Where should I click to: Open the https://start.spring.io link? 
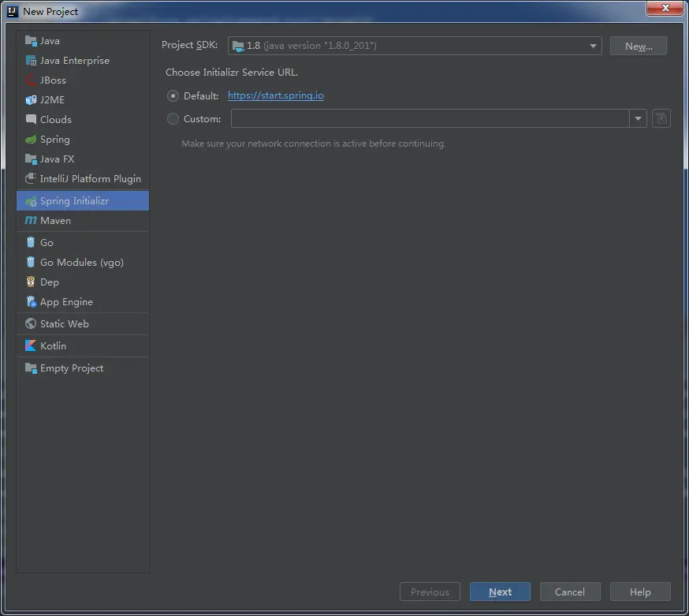coord(275,95)
